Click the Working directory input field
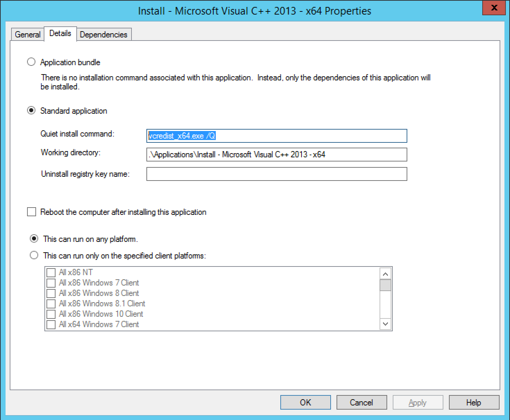 (277, 155)
